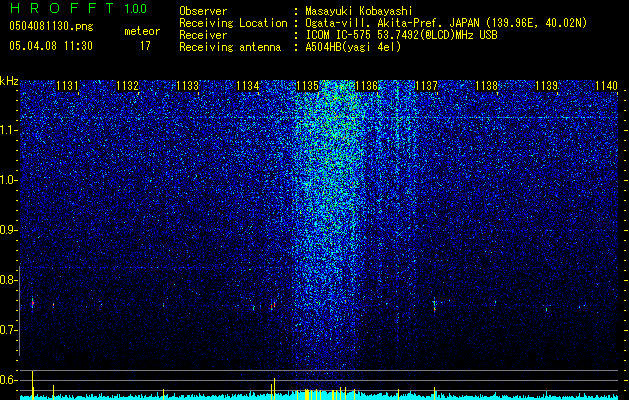Click the meteor count 17
Image resolution: width=629 pixels, height=400 pixels.
[x=145, y=46]
